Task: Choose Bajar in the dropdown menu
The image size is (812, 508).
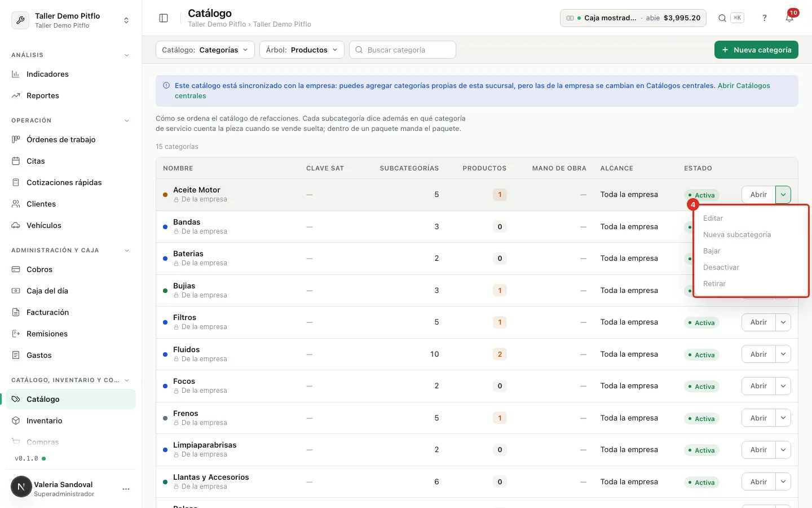Action: point(751,251)
